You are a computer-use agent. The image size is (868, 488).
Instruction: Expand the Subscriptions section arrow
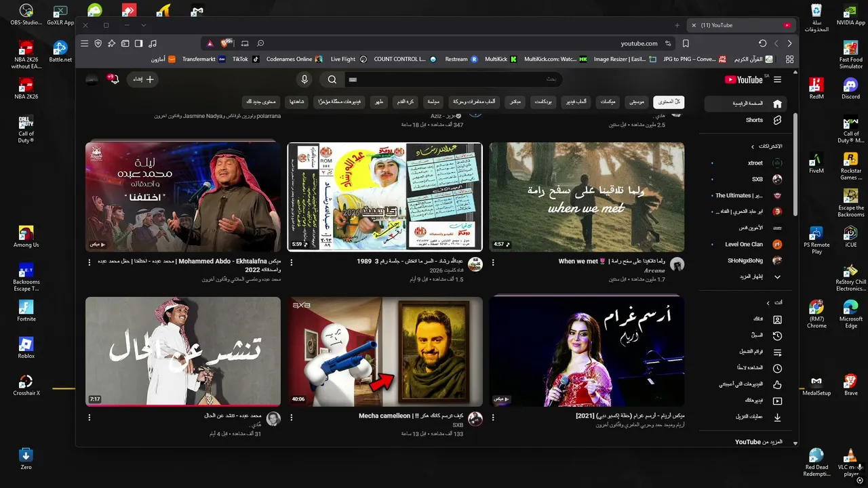(x=752, y=146)
